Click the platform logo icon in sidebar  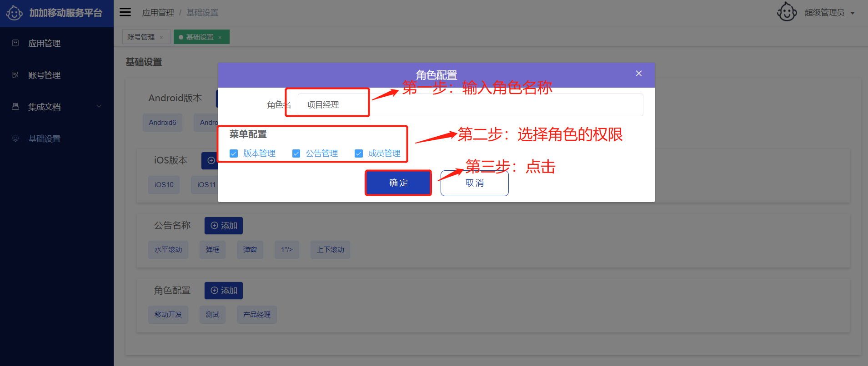tap(14, 13)
